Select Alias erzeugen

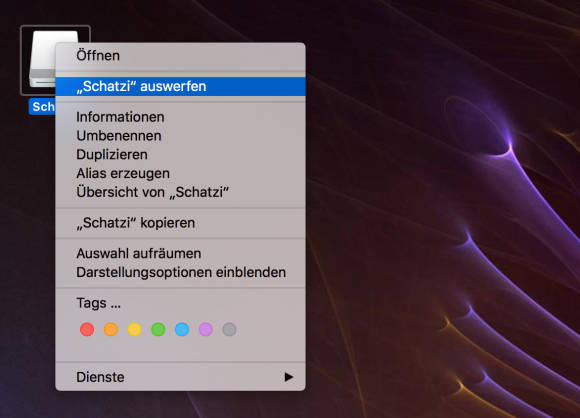(x=181, y=173)
